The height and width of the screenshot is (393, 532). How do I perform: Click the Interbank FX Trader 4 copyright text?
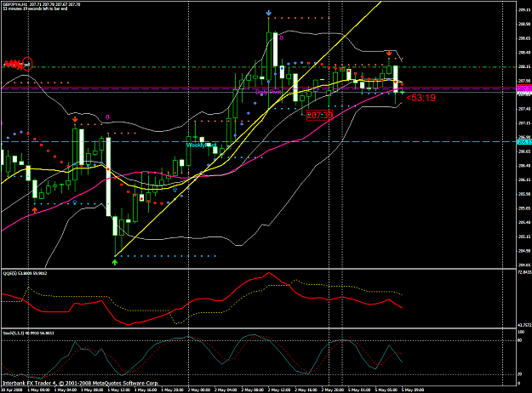click(x=80, y=383)
